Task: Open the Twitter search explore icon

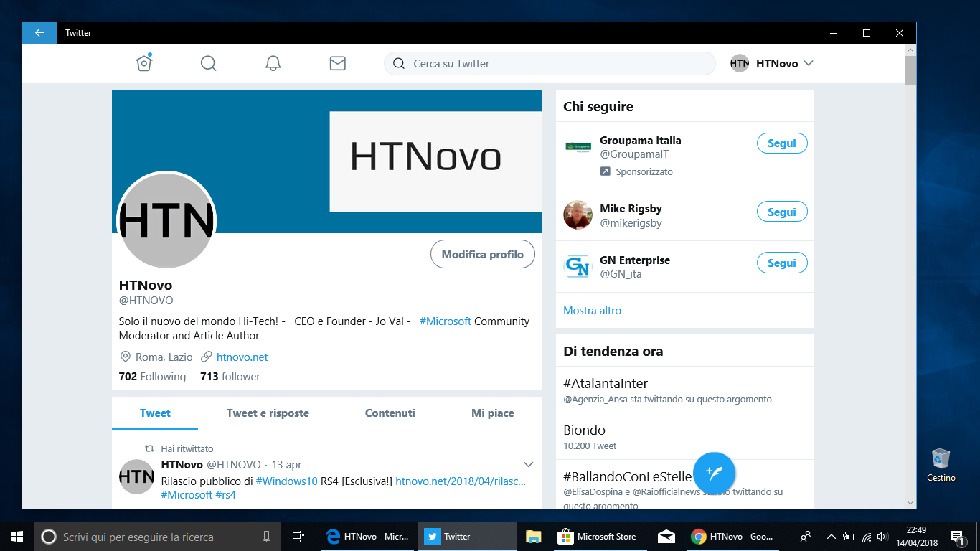Action: click(x=208, y=63)
